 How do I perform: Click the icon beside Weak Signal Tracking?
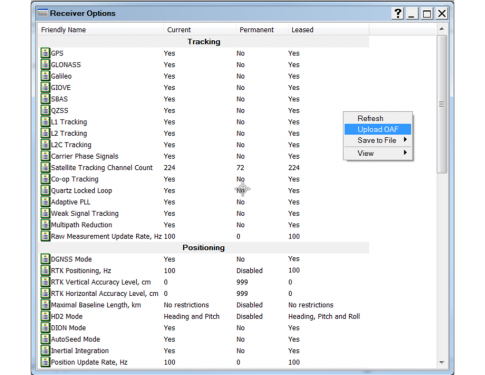45,213
